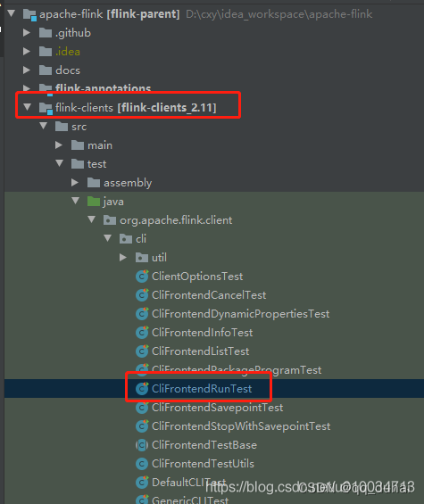The image size is (424, 504).
Task: Select flink-clients [flink-clients_2.11] module
Action: click(136, 108)
